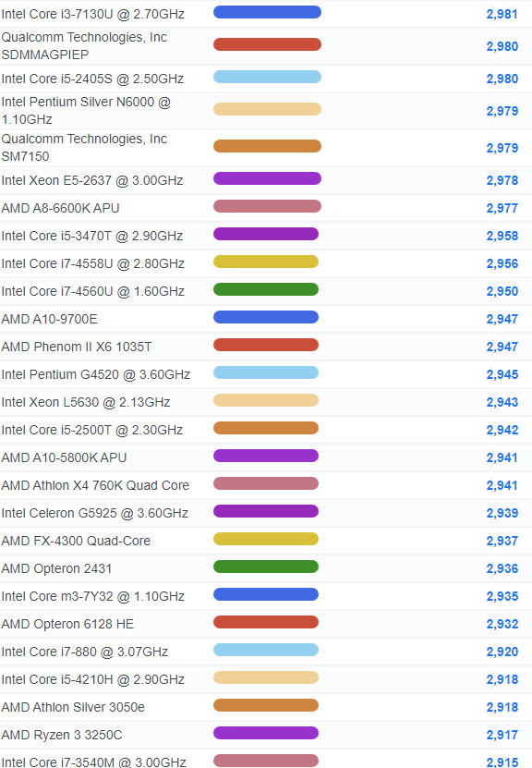Click score 2,939 for Celeron G5925
This screenshot has width=532, height=768.
(x=502, y=513)
